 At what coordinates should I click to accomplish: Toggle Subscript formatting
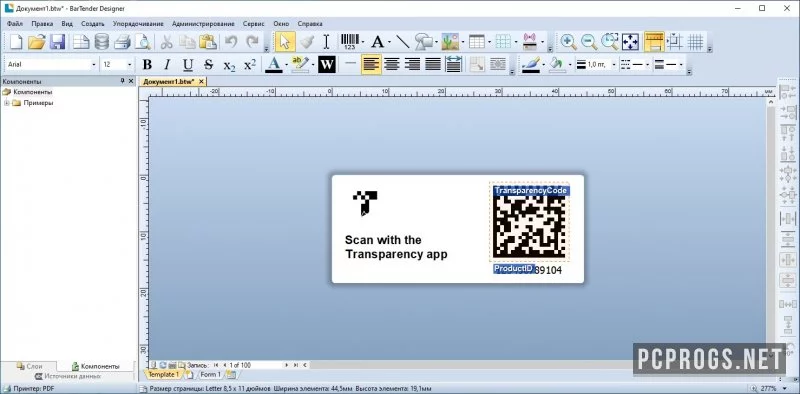229,65
